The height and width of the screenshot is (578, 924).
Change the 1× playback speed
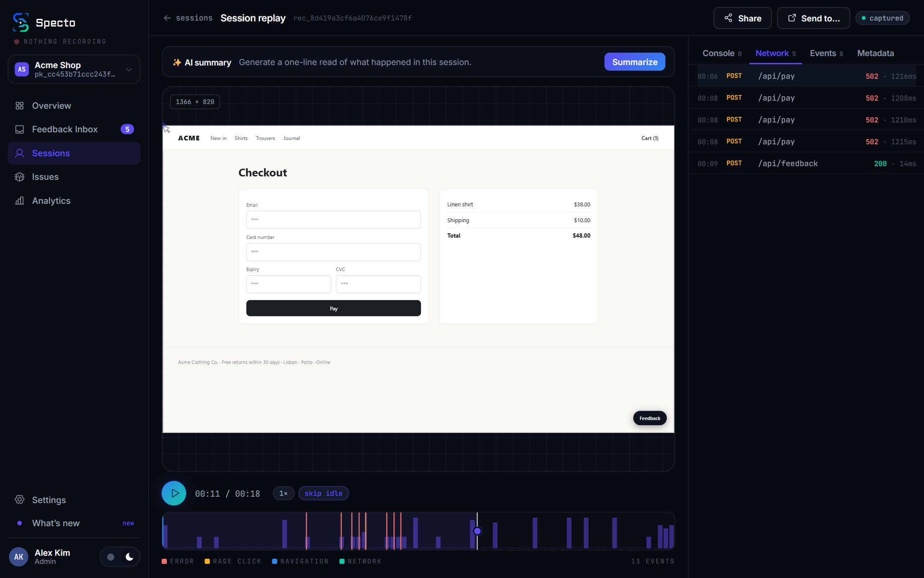283,493
